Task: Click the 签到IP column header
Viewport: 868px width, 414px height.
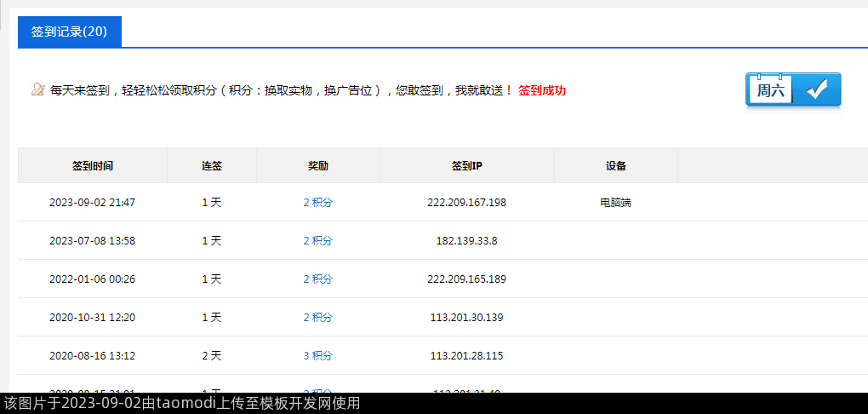Action: coord(467,166)
